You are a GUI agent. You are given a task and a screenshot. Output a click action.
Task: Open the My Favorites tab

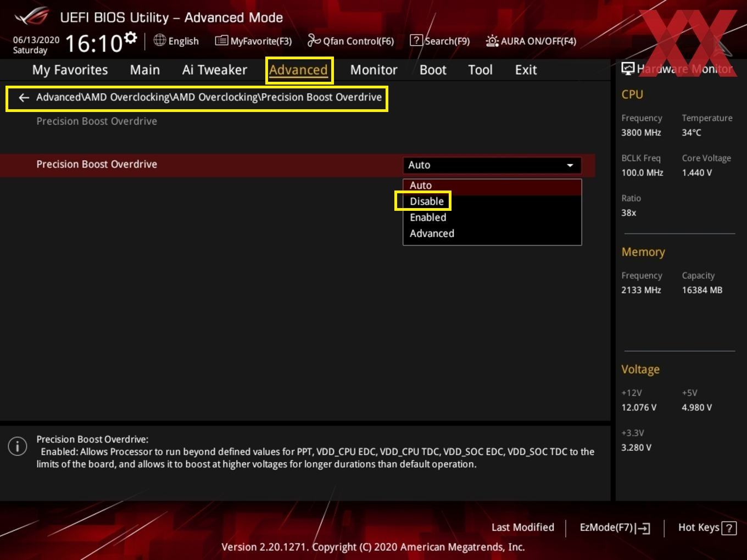(70, 70)
